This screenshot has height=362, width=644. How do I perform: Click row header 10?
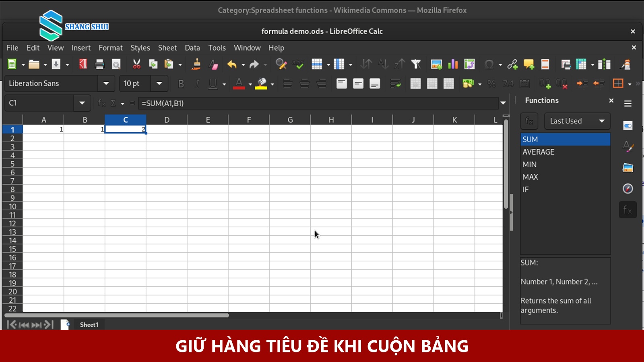[12, 206]
